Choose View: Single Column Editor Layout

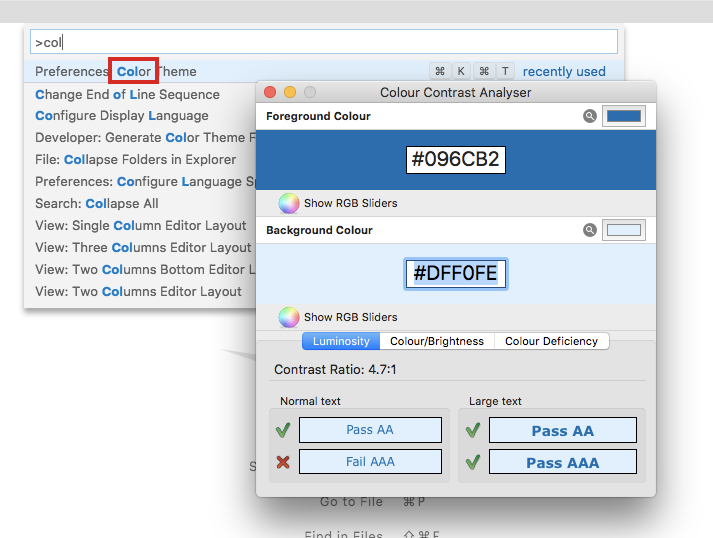tap(141, 226)
